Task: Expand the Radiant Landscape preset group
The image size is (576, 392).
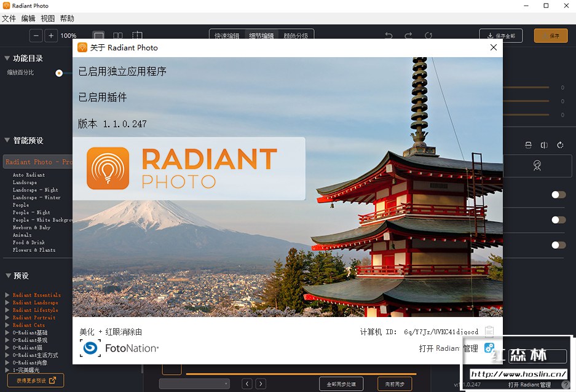Action: (7, 302)
